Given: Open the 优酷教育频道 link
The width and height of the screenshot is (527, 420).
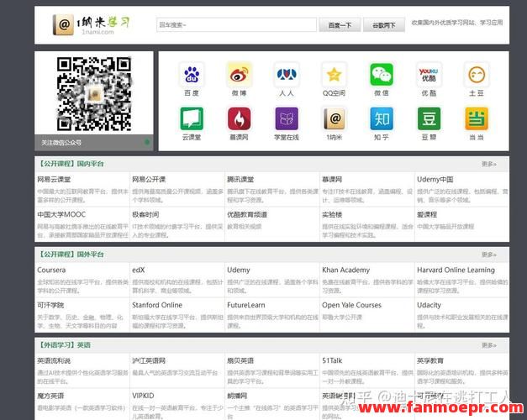Looking at the screenshot, I should [247, 214].
